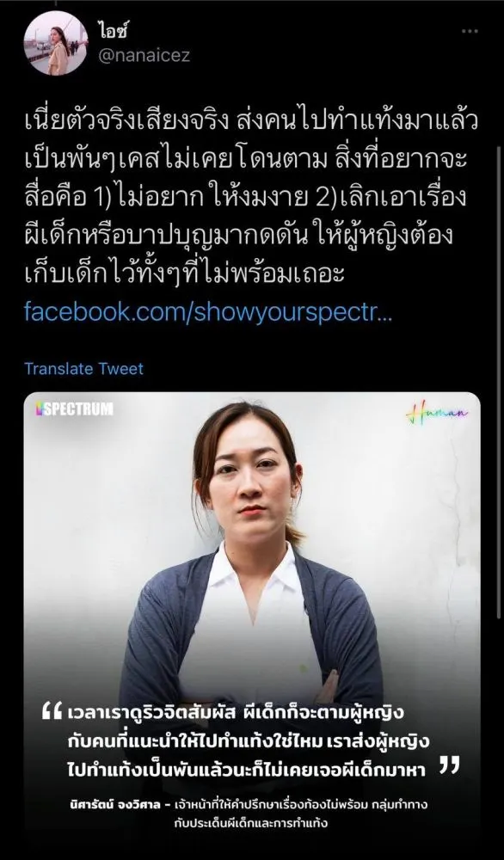This screenshot has height=860, width=504.
Task: Click the opening quotation mark graphic
Action: [x=52, y=712]
